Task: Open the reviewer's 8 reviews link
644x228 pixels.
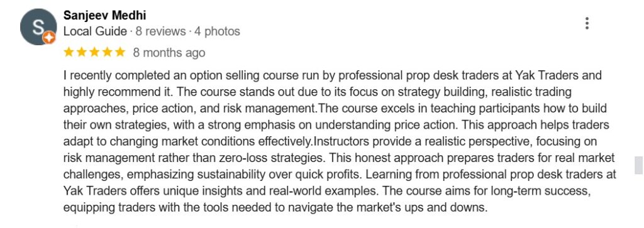Action: click(160, 31)
